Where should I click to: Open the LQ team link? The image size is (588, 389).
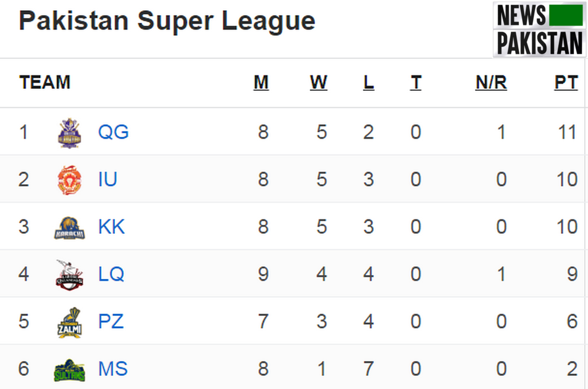tap(111, 274)
